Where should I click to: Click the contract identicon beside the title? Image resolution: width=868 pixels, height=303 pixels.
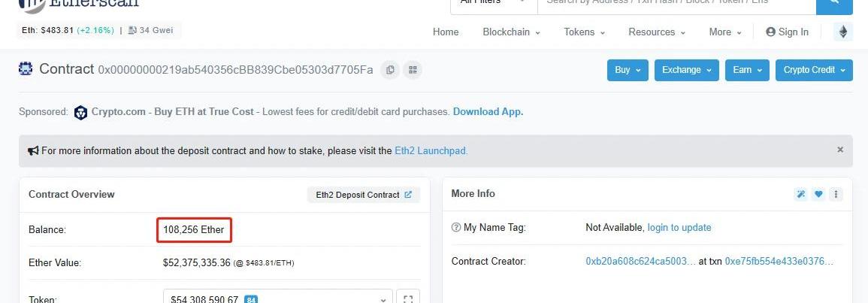[x=26, y=69]
